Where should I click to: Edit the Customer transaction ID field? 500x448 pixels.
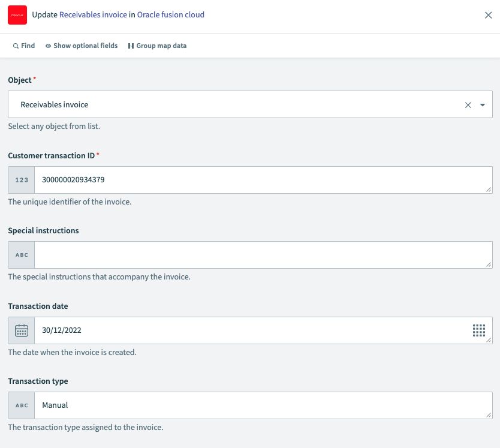coord(258,180)
